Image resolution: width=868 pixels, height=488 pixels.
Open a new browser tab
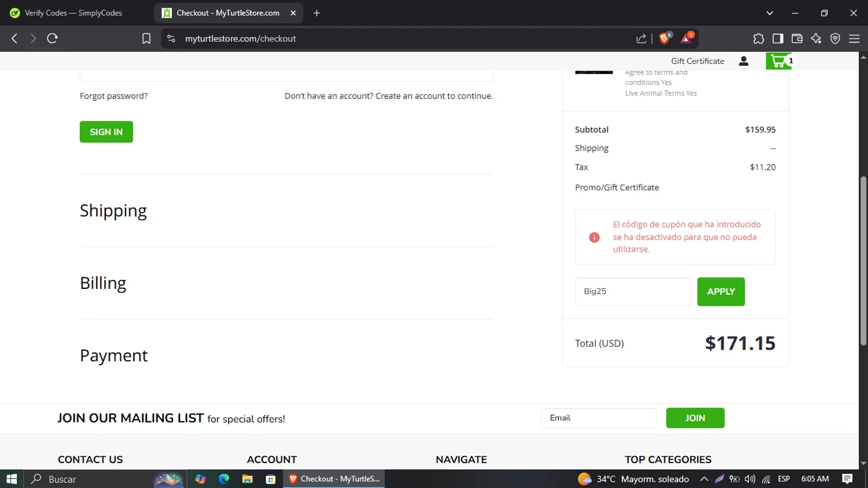[317, 13]
